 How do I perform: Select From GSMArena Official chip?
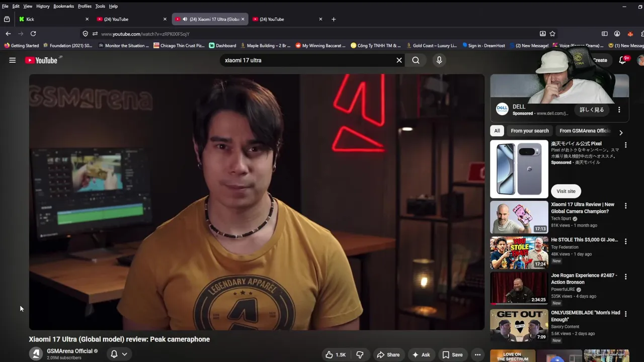(x=584, y=131)
